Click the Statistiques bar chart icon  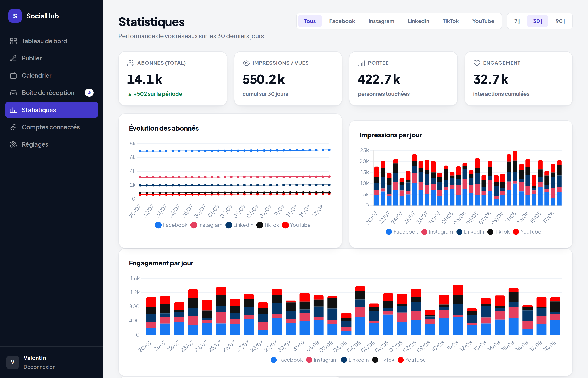[13, 110]
